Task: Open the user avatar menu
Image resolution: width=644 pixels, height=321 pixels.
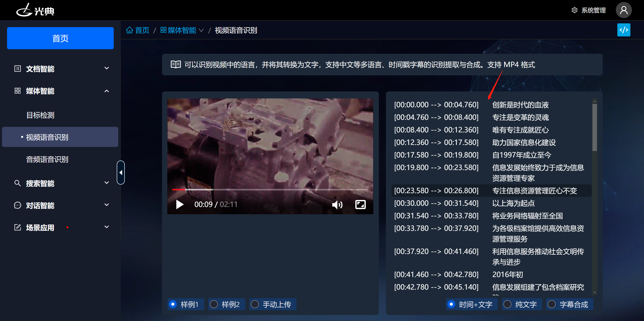Action: click(x=624, y=10)
